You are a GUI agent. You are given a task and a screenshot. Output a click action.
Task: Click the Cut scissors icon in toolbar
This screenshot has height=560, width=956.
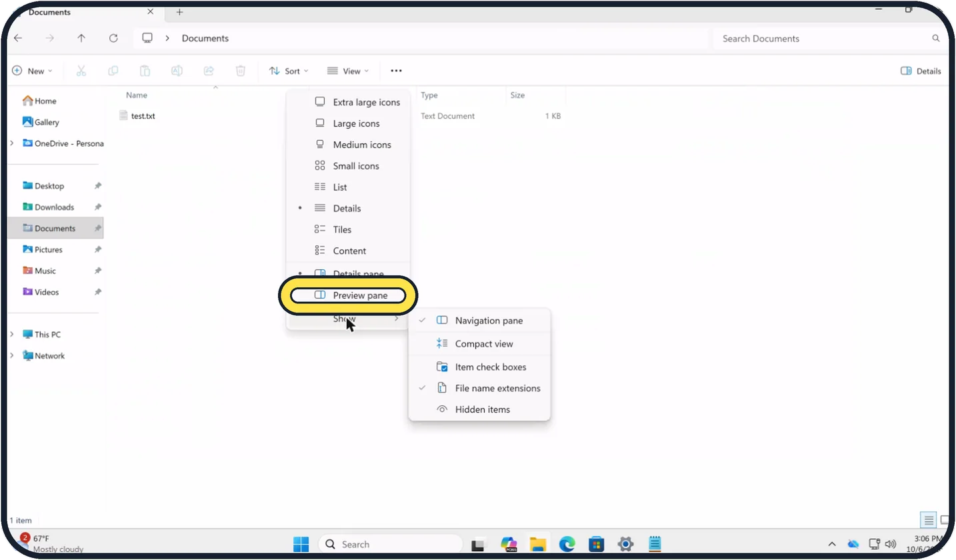81,71
